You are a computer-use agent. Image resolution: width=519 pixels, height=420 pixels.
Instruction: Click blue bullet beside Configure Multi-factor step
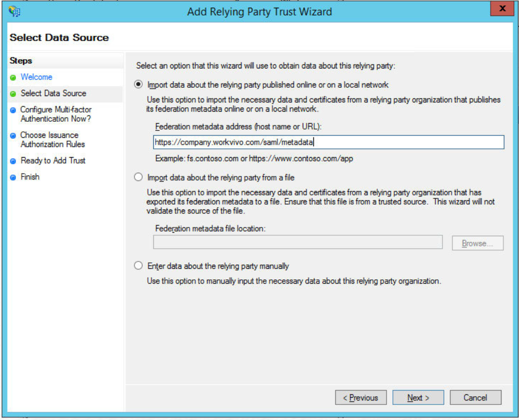pyautogui.click(x=13, y=110)
